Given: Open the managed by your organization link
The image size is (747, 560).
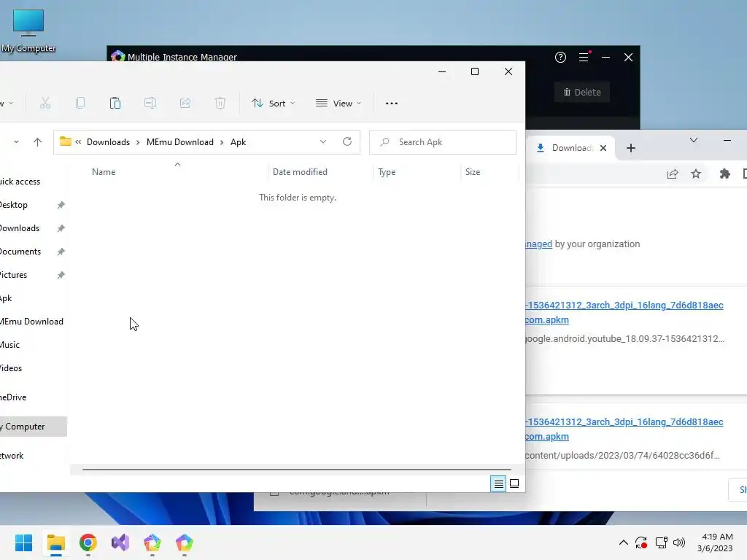Looking at the screenshot, I should [x=538, y=244].
